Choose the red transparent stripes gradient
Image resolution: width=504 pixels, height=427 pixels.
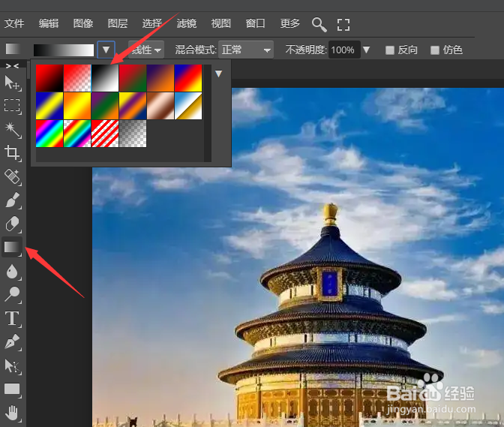click(x=105, y=134)
